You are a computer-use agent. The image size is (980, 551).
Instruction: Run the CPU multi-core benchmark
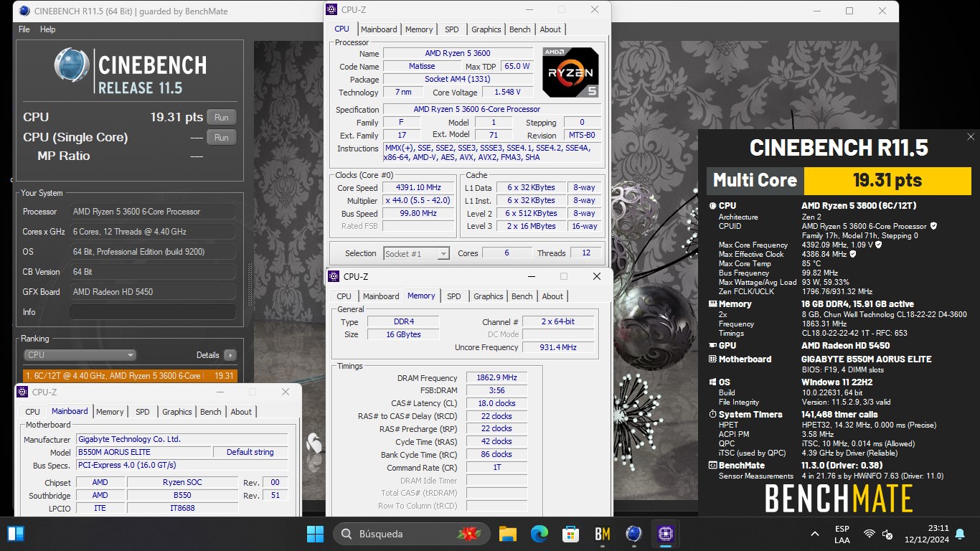tap(222, 118)
